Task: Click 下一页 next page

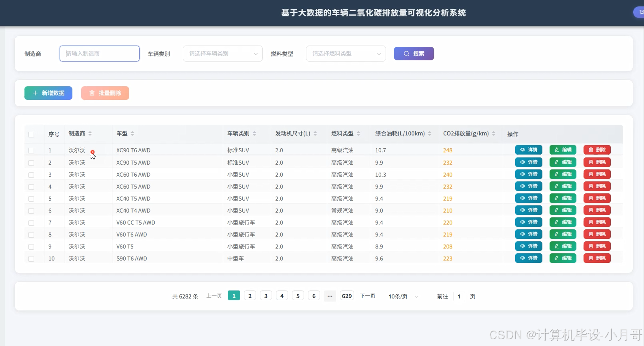Action: tap(368, 296)
